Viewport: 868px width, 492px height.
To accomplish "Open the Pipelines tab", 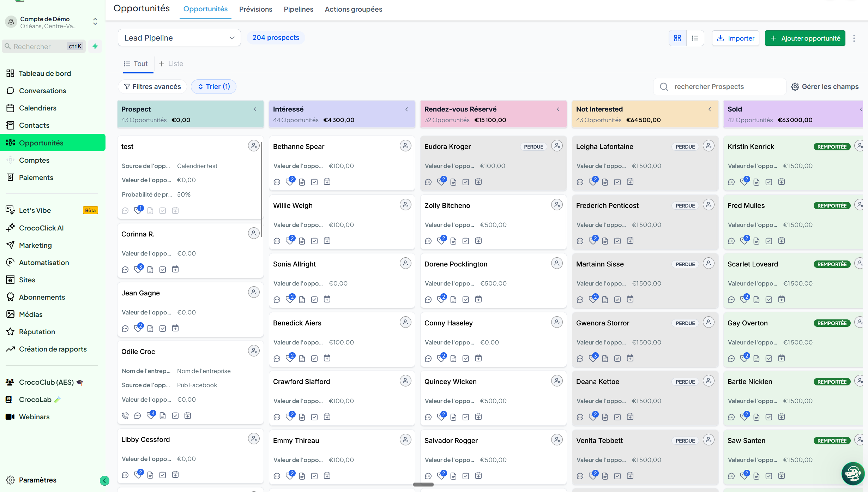I will click(299, 9).
